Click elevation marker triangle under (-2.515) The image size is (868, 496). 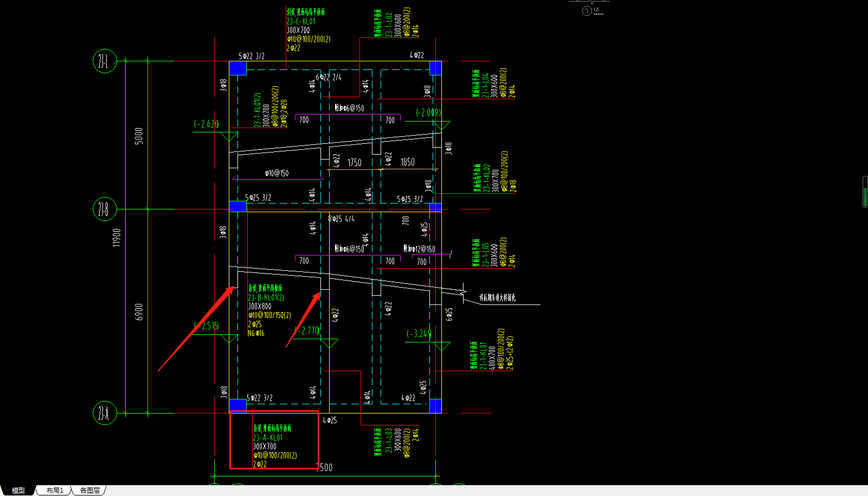[229, 339]
